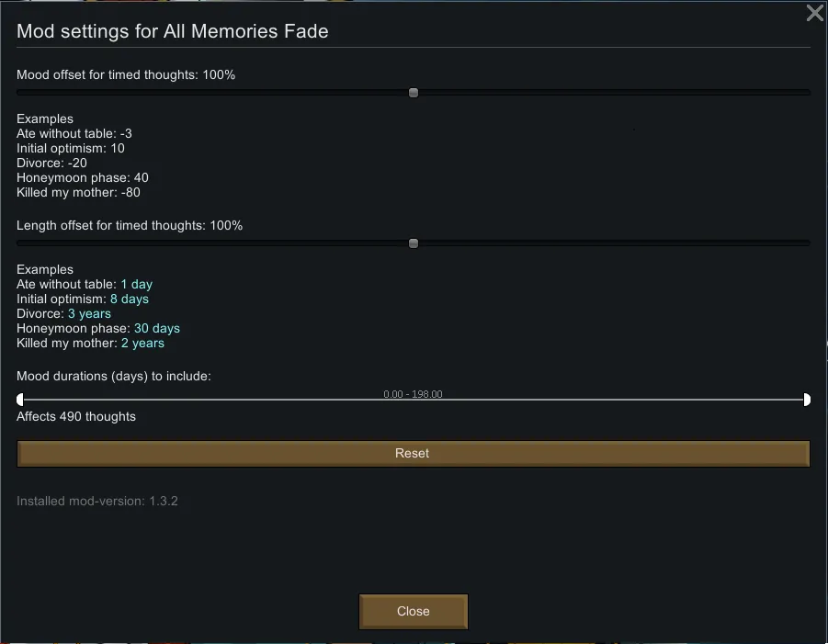The image size is (828, 644).
Task: Click 'Length offset for timed thoughts' label
Action: click(130, 225)
